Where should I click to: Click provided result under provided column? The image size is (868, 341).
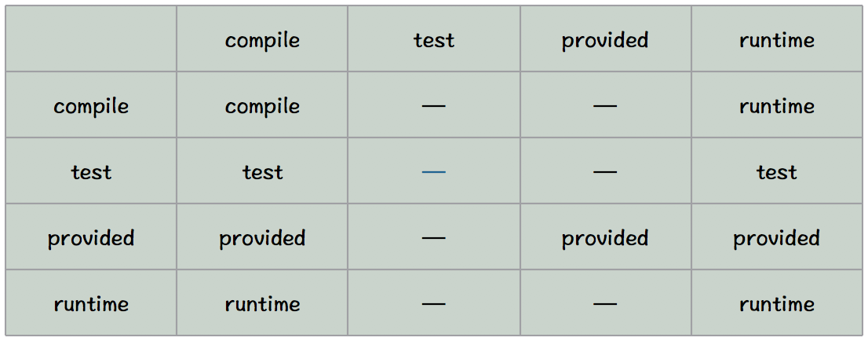tap(605, 238)
